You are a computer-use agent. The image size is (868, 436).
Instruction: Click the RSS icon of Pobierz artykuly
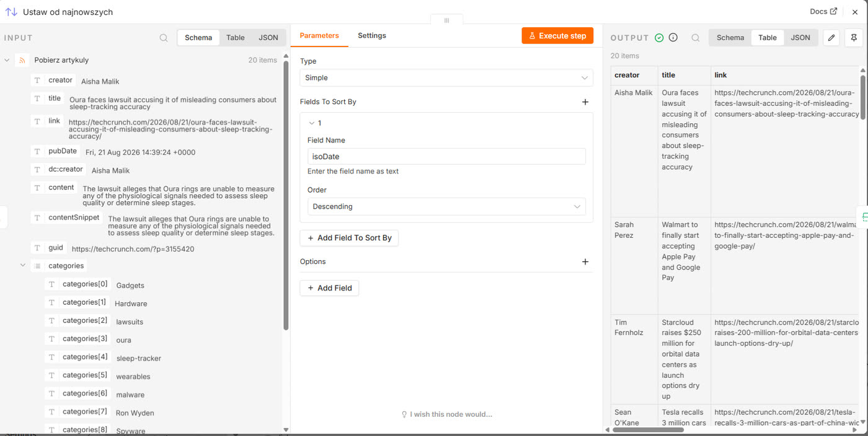coord(22,60)
